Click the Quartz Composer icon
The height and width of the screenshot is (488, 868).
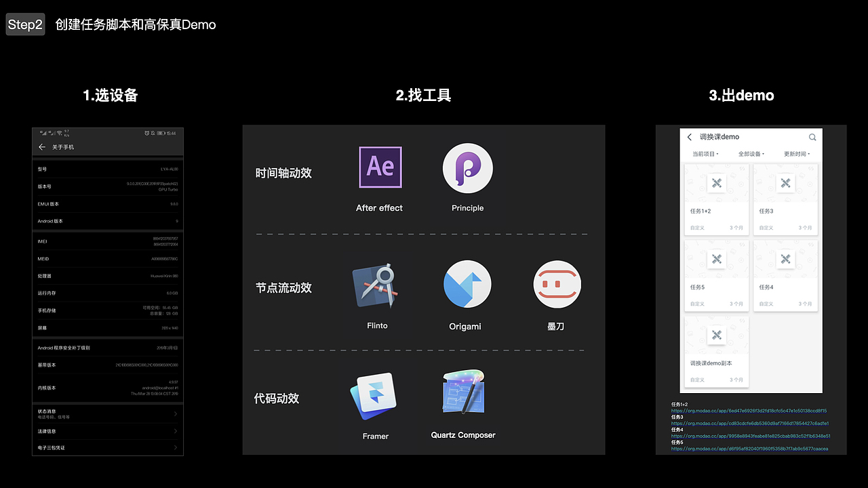point(464,392)
